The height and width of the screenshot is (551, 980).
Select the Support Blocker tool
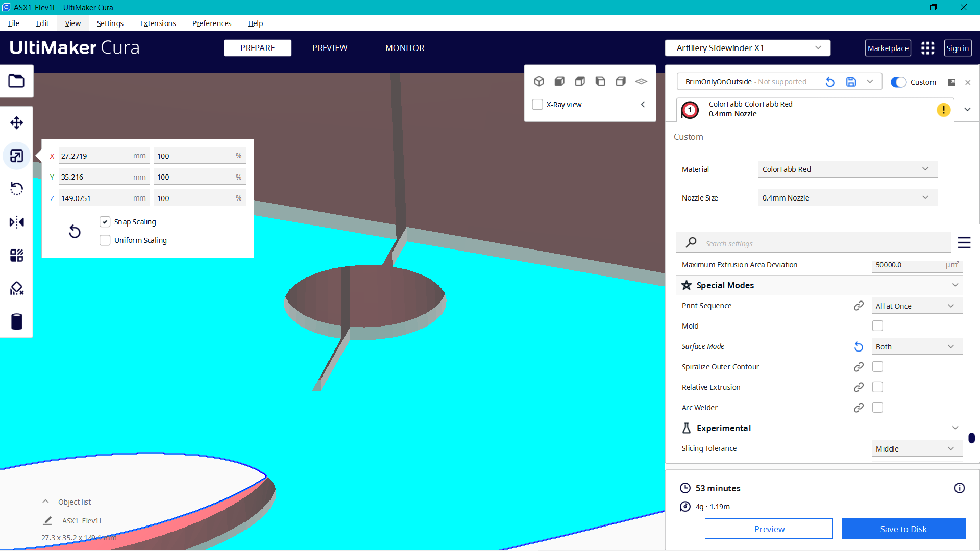pyautogui.click(x=16, y=288)
